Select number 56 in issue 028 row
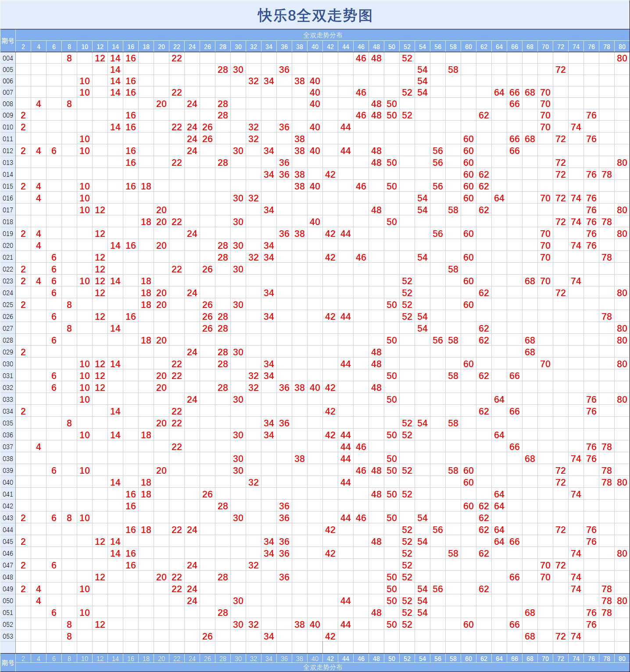This screenshot has height=672, width=630. point(438,340)
